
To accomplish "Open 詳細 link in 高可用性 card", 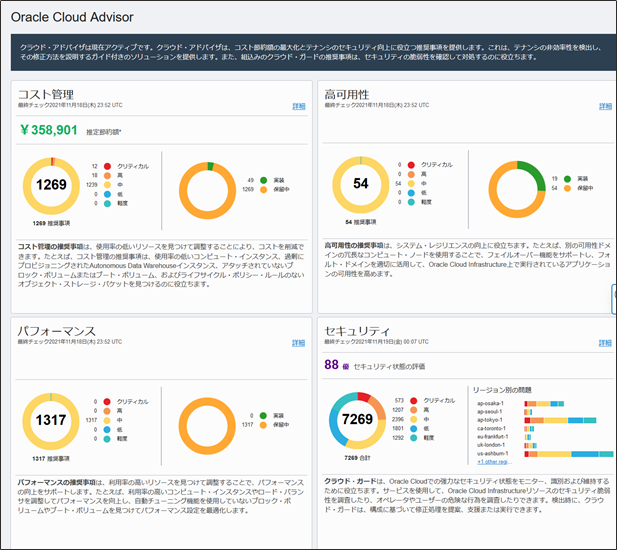I will point(605,105).
